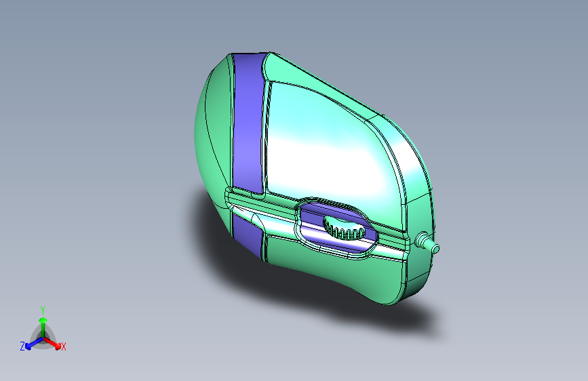Select the upper purple vertical band face on the model

pyautogui.click(x=248, y=124)
